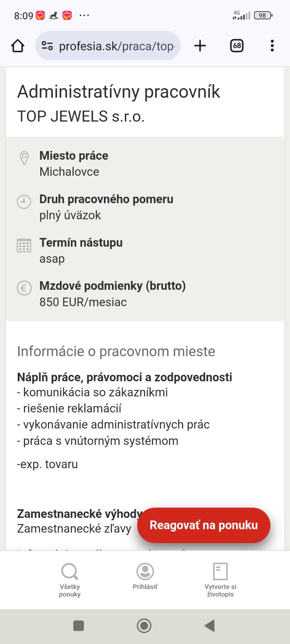Tap the calendar icon beside Termín nástupu
290x644 pixels.
[x=24, y=245]
